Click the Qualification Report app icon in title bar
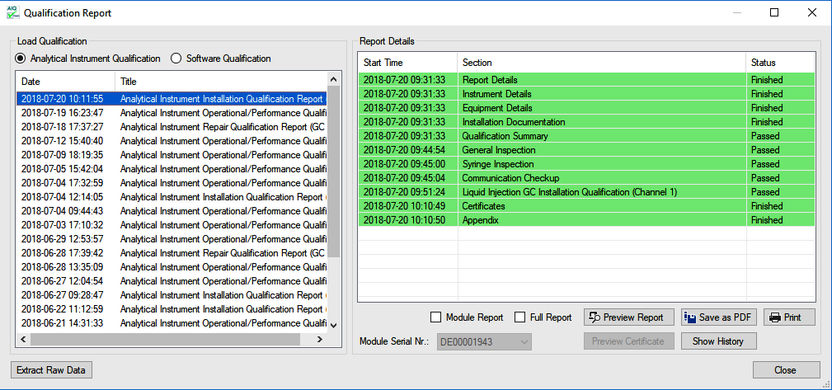 click(x=12, y=13)
